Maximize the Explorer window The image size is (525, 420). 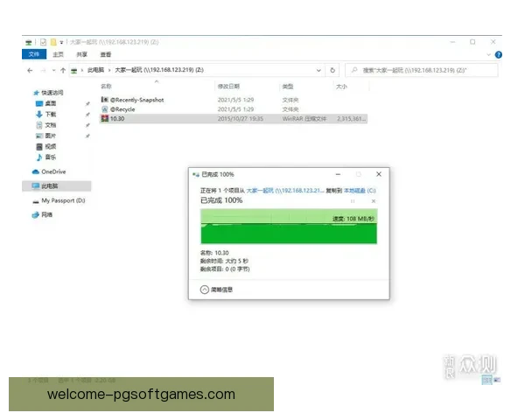[472, 42]
